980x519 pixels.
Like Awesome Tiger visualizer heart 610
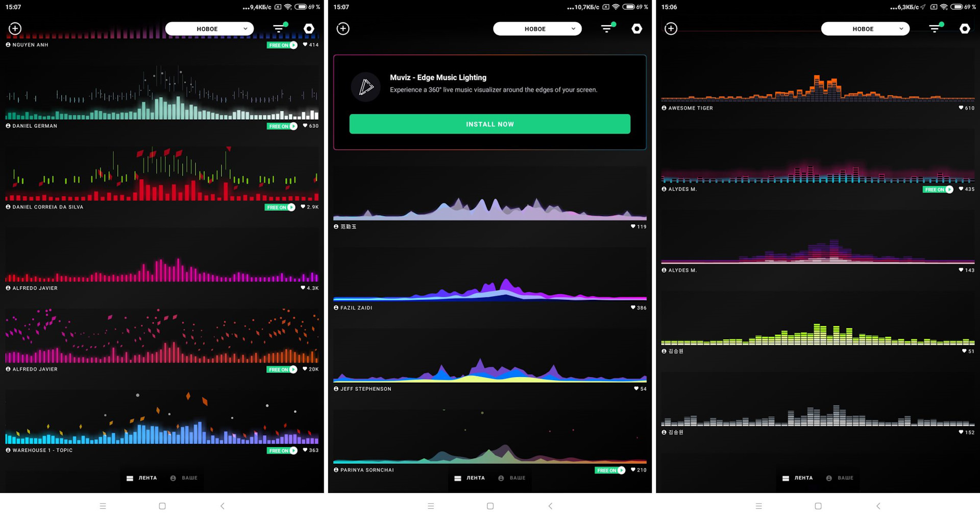[x=961, y=108]
